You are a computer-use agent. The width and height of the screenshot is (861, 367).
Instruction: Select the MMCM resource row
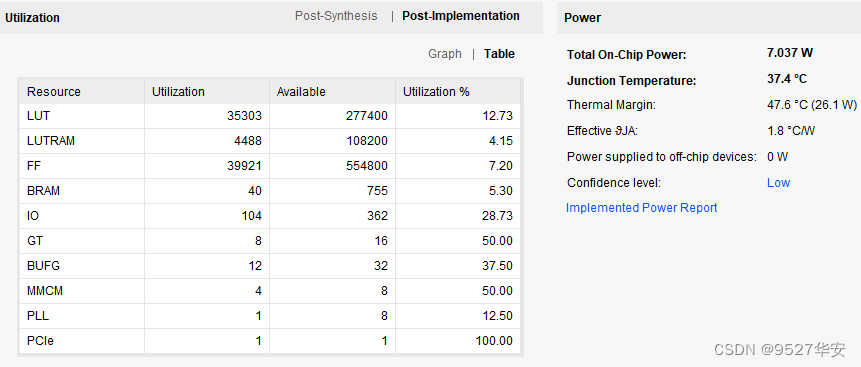click(x=270, y=291)
